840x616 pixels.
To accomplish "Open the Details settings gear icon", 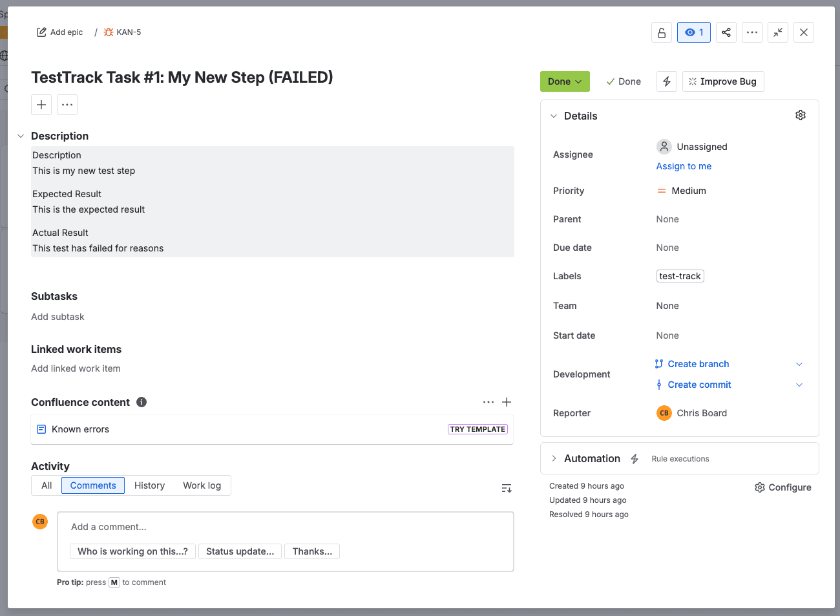I will point(801,115).
